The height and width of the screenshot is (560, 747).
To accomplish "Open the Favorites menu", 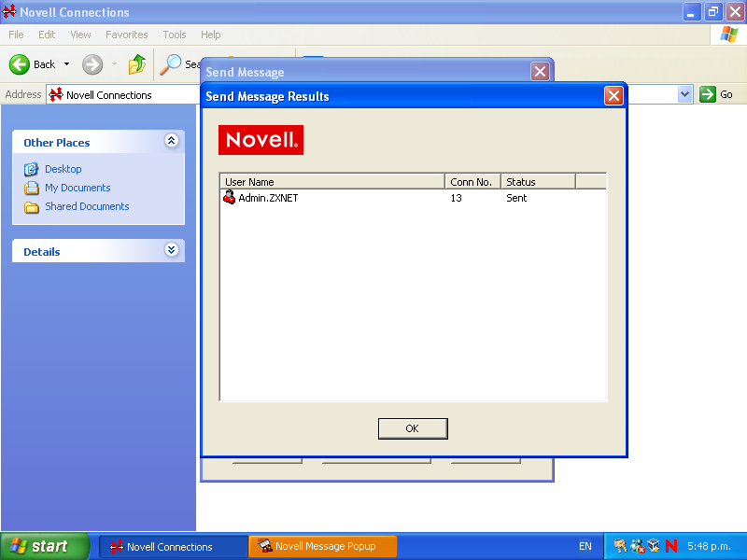I will pyautogui.click(x=127, y=35).
